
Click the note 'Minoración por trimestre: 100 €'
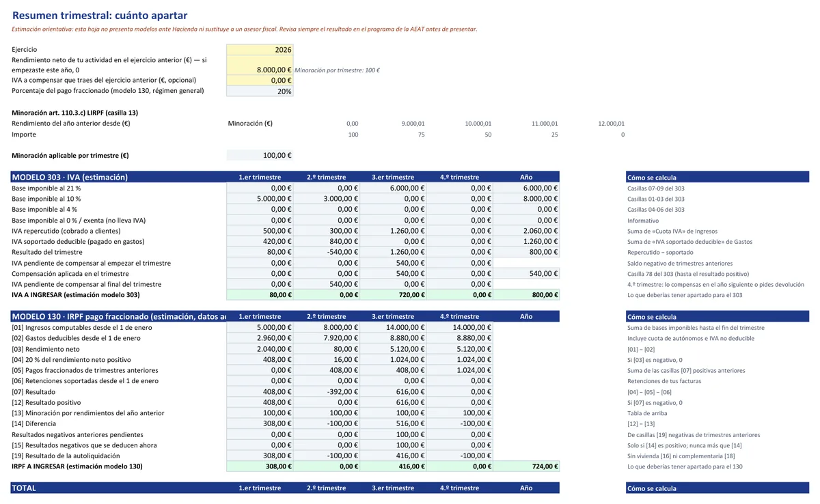[337, 70]
